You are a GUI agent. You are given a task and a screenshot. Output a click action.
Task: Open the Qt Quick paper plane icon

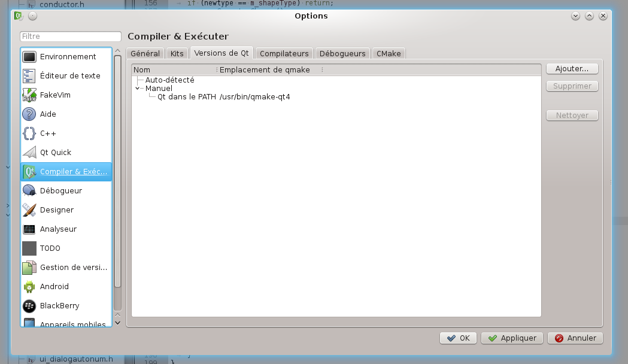[x=29, y=152]
